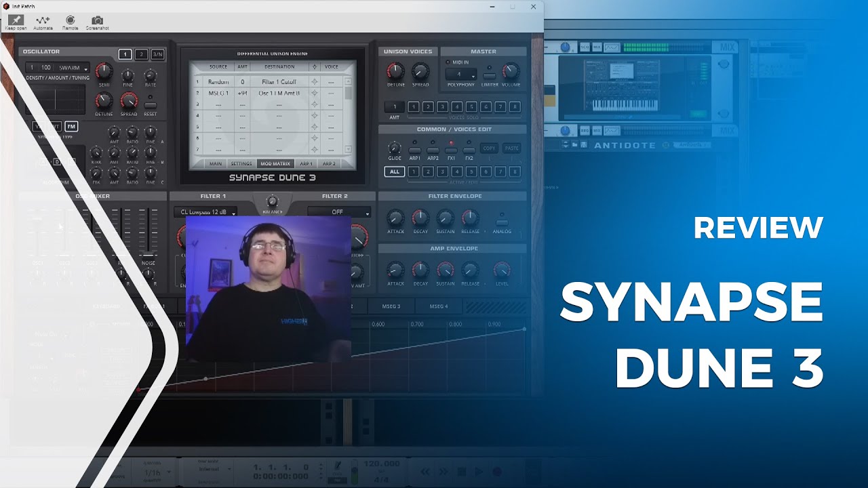Click the Oscillator section DETUNE knob
The width and height of the screenshot is (868, 488).
104,101
